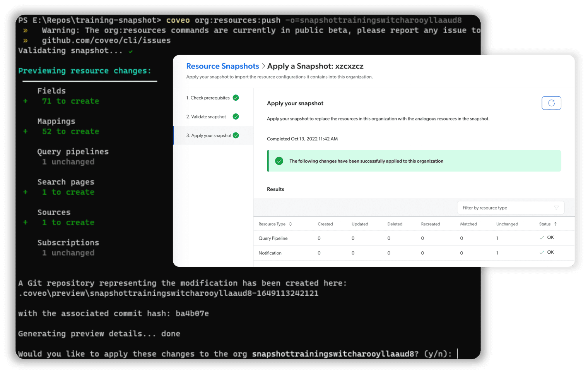
Task: Sort by Resource Type column
Action: point(275,224)
